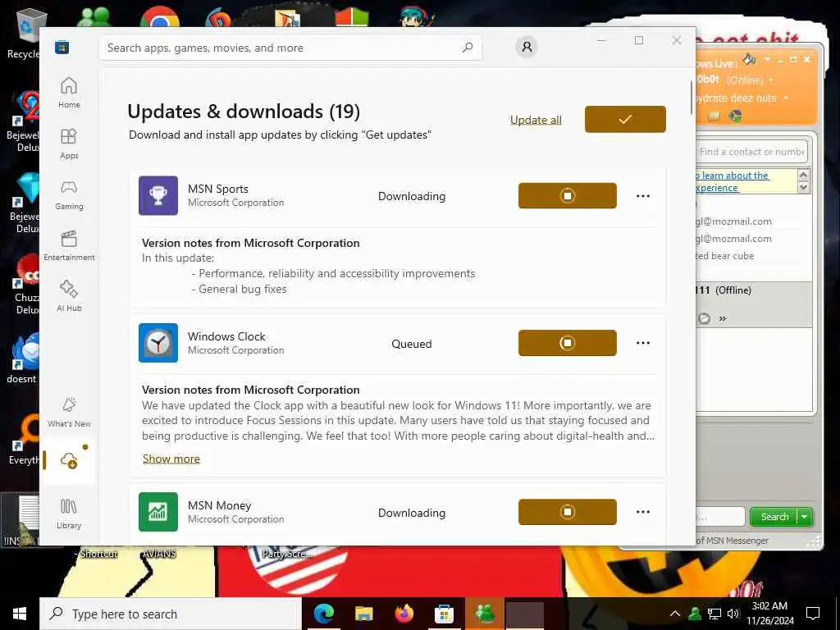
Task: Open the Online status dropdown in Messenger
Action: click(x=771, y=80)
